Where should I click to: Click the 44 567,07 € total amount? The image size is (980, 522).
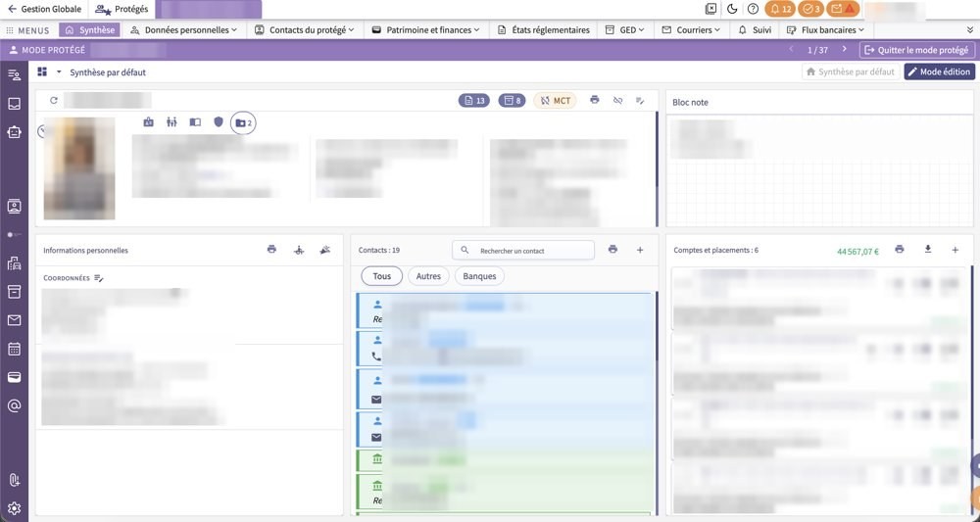(x=857, y=252)
